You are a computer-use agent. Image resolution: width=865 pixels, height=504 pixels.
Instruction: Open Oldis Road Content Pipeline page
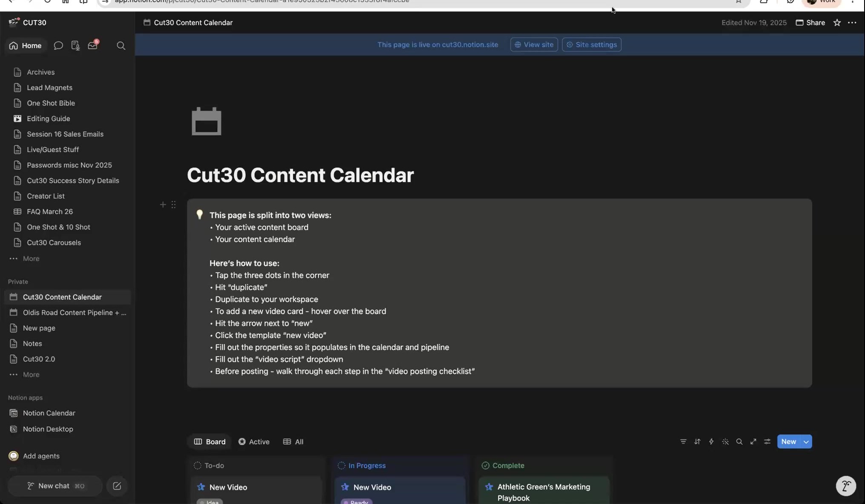coord(67,313)
